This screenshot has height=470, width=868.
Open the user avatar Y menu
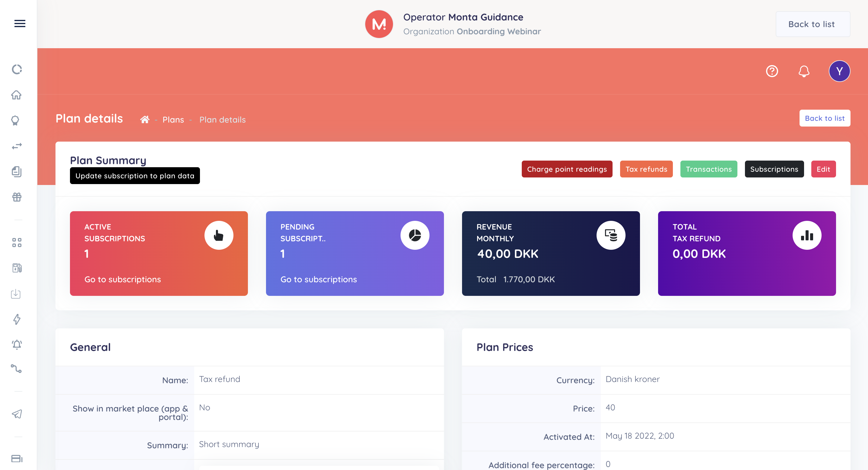tap(839, 71)
